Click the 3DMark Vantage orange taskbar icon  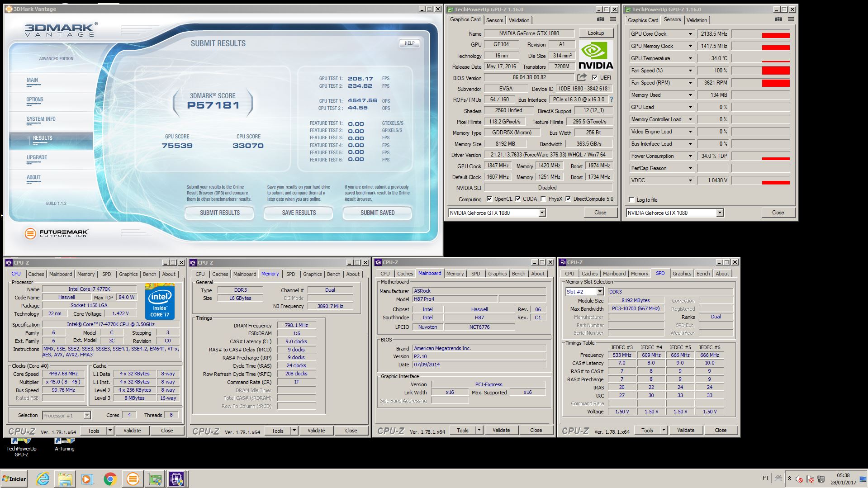(133, 479)
